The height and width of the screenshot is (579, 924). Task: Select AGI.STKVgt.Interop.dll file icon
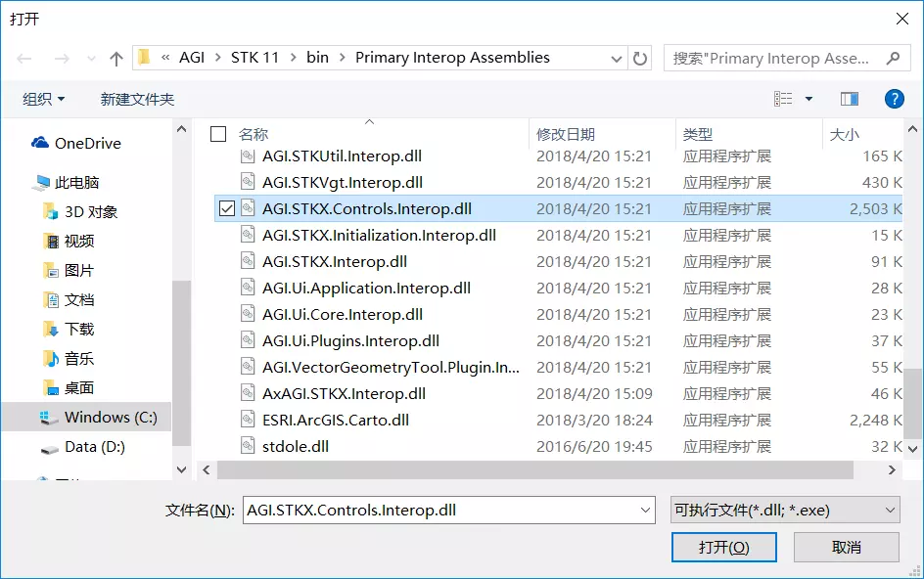[x=248, y=182]
